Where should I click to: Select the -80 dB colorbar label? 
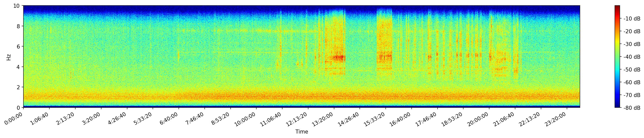point(632,108)
